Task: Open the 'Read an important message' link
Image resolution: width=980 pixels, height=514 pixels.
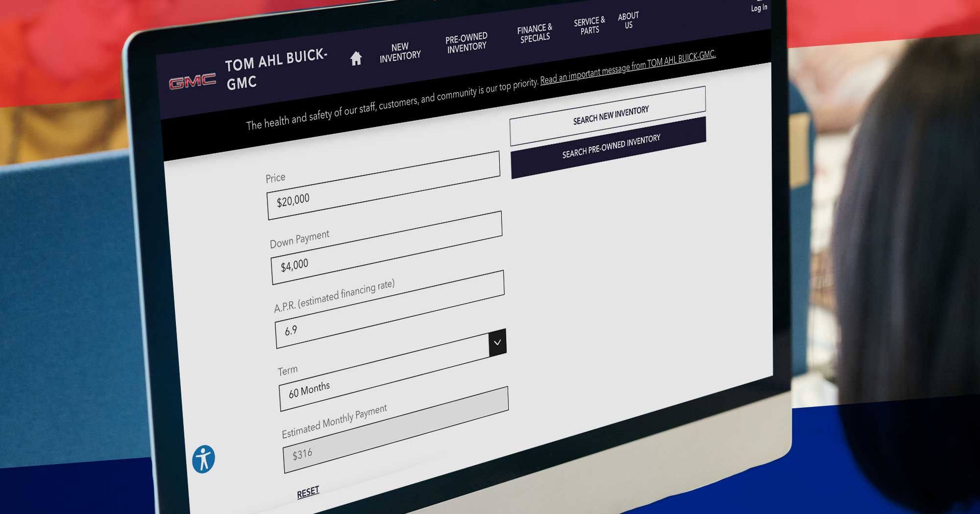Action: (x=628, y=67)
